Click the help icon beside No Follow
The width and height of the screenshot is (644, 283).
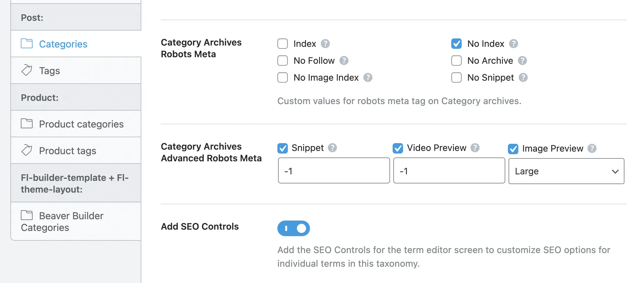[344, 61]
